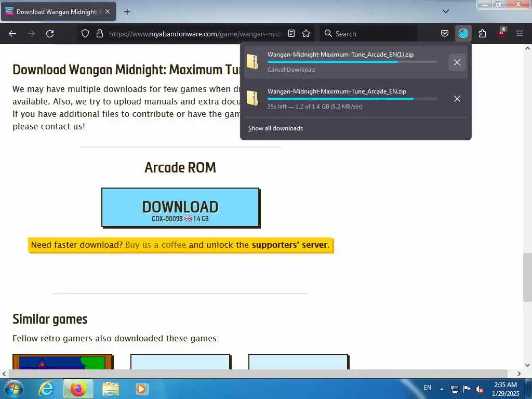Click the address bar URL field
This screenshot has width=532, height=399.
pos(195,34)
